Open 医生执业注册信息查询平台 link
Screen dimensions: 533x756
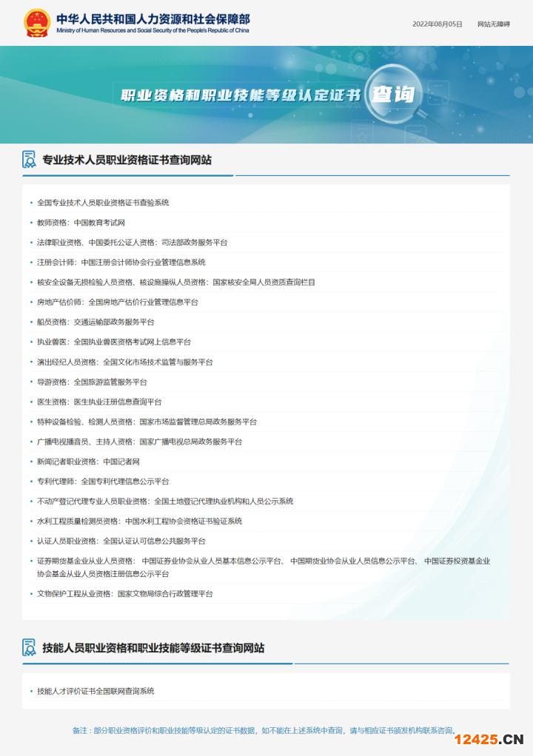tap(118, 402)
